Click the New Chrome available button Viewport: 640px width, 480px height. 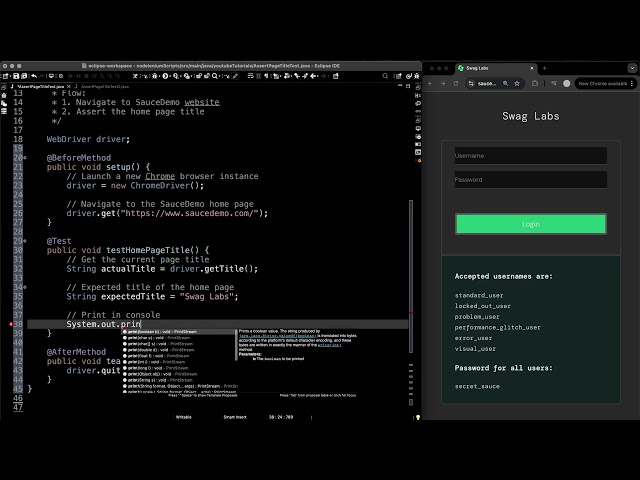coord(602,83)
